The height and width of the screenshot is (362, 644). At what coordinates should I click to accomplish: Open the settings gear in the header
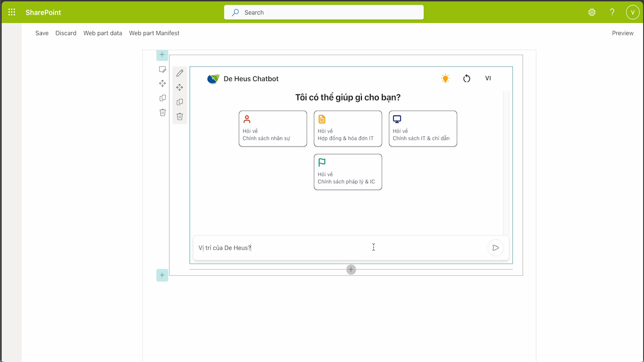(x=592, y=12)
